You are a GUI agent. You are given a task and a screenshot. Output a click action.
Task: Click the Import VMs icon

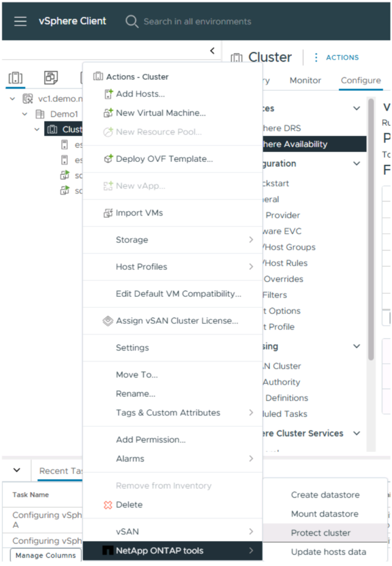coord(108,213)
